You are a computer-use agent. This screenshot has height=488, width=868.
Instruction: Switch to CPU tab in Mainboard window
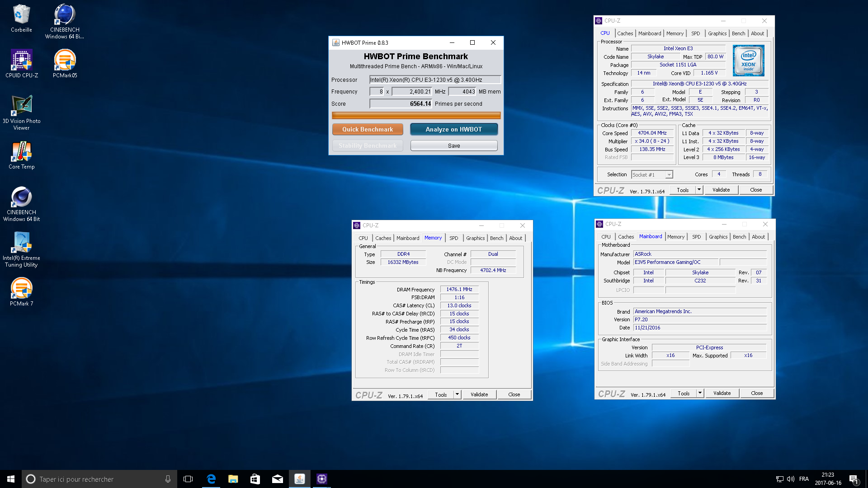tap(606, 237)
